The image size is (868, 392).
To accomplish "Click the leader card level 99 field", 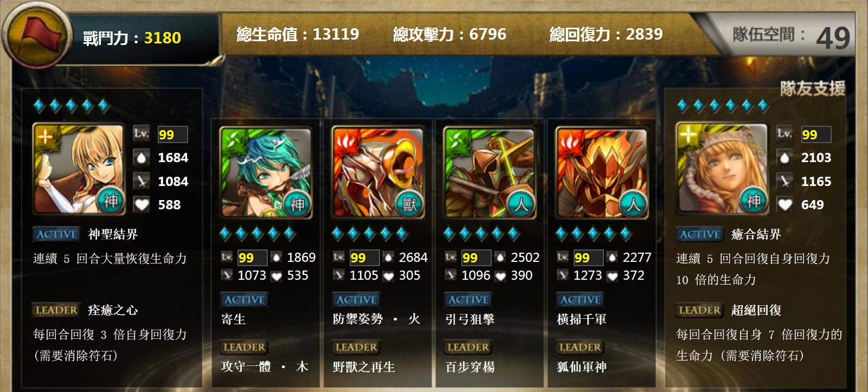I will (172, 134).
